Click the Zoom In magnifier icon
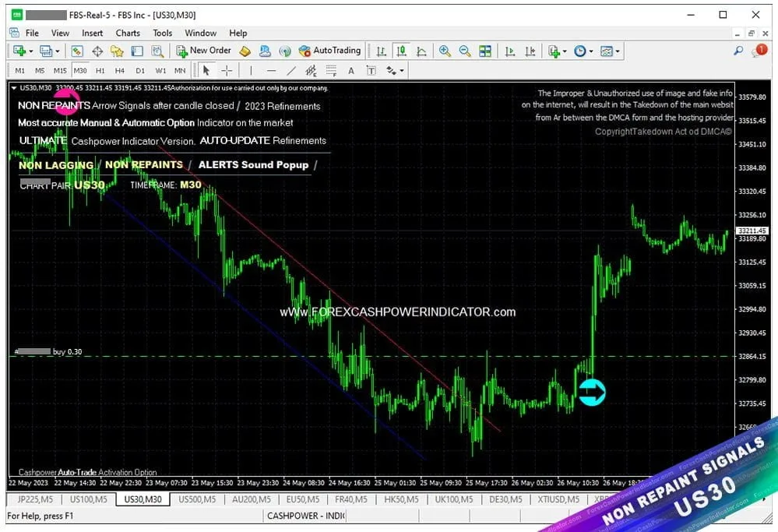This screenshot has width=778, height=532. click(x=443, y=51)
